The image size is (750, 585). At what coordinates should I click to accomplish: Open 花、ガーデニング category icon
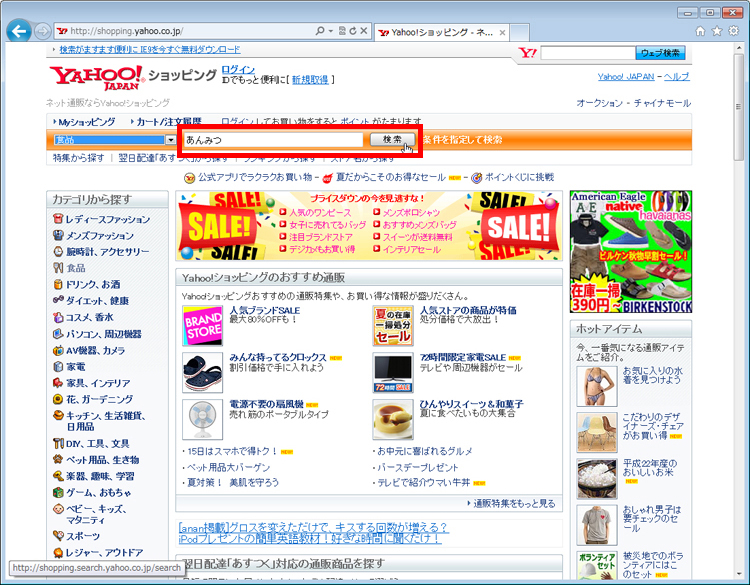point(58,399)
